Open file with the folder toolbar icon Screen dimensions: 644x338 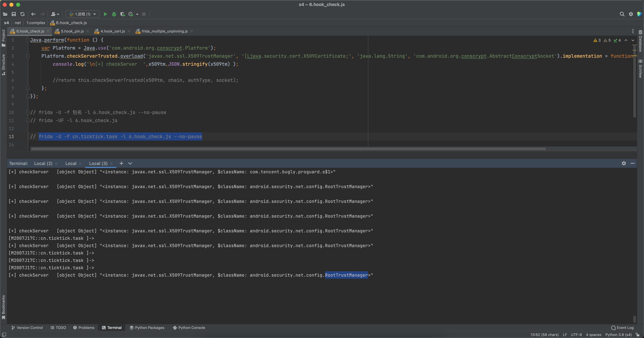click(x=5, y=14)
